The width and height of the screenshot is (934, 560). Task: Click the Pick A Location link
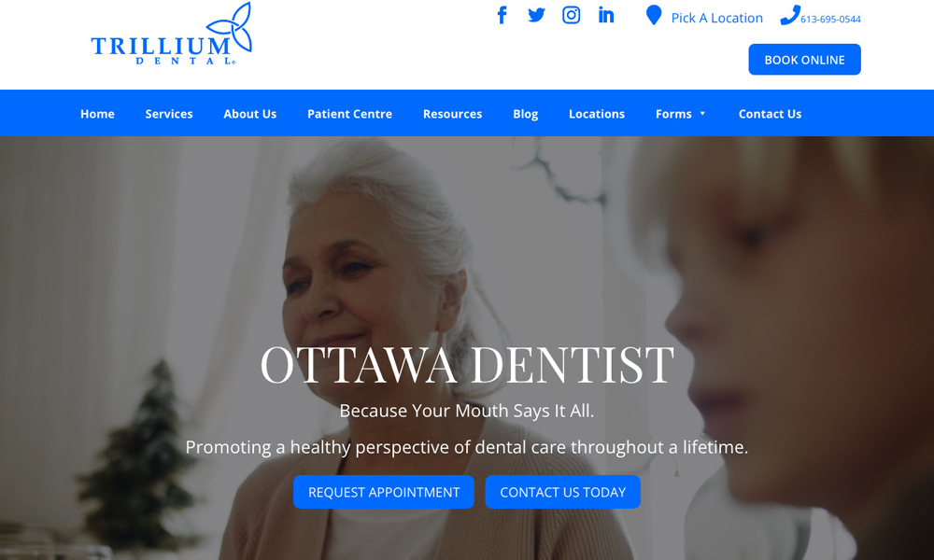click(x=716, y=18)
